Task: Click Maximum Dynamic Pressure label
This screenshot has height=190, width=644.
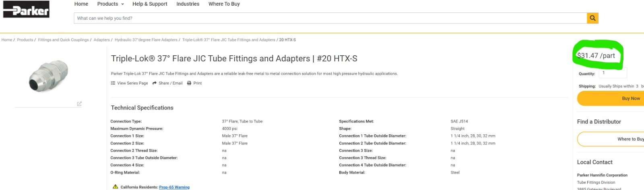Action: pyautogui.click(x=137, y=129)
